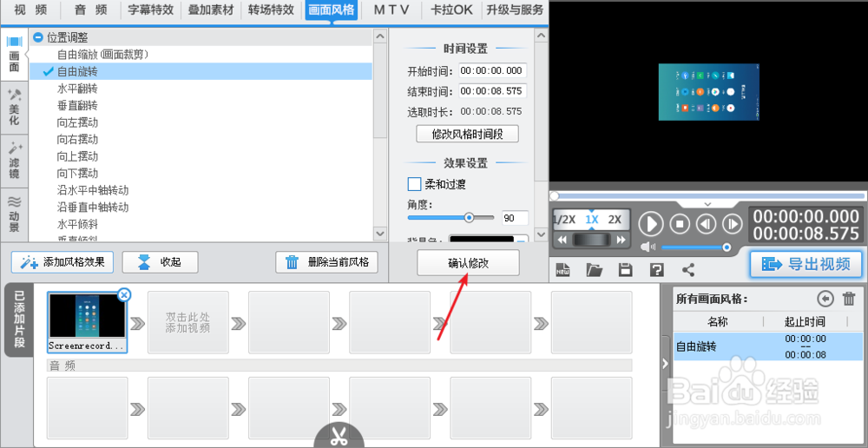The height and width of the screenshot is (448, 868).
Task: Click the 收起 button
Action: [x=160, y=262]
